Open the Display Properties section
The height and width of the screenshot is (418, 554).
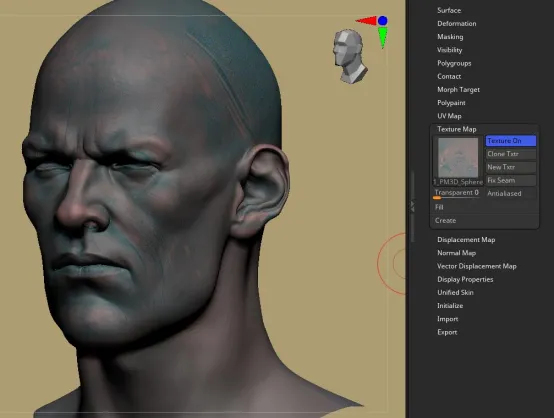pyautogui.click(x=465, y=279)
